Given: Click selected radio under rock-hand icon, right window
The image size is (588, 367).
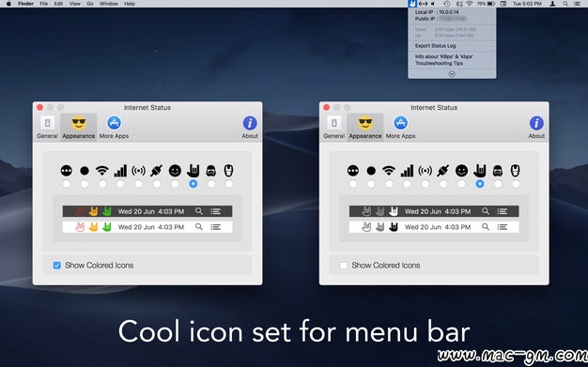Looking at the screenshot, I should click(x=480, y=184).
